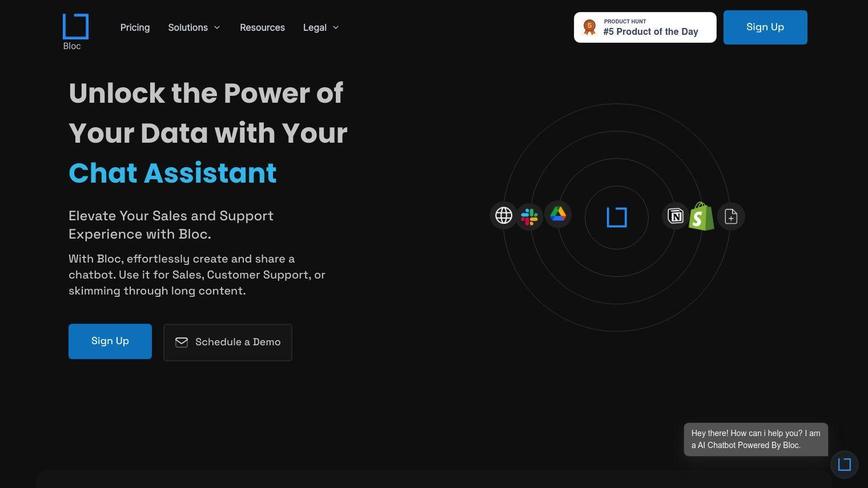Expand the Solutions dropdown menu

(x=194, y=27)
